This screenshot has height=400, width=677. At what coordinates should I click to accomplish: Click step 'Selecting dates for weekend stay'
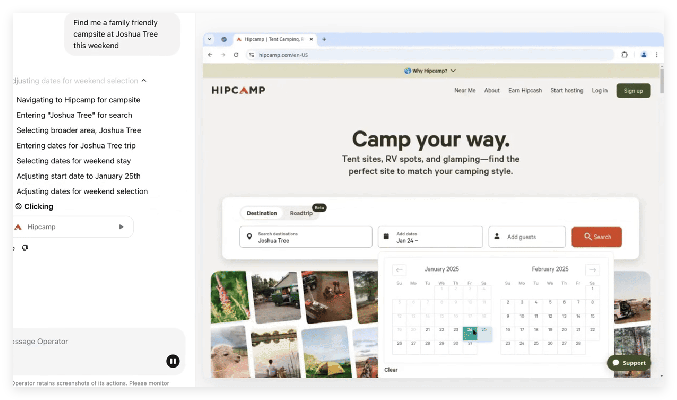[x=73, y=161]
